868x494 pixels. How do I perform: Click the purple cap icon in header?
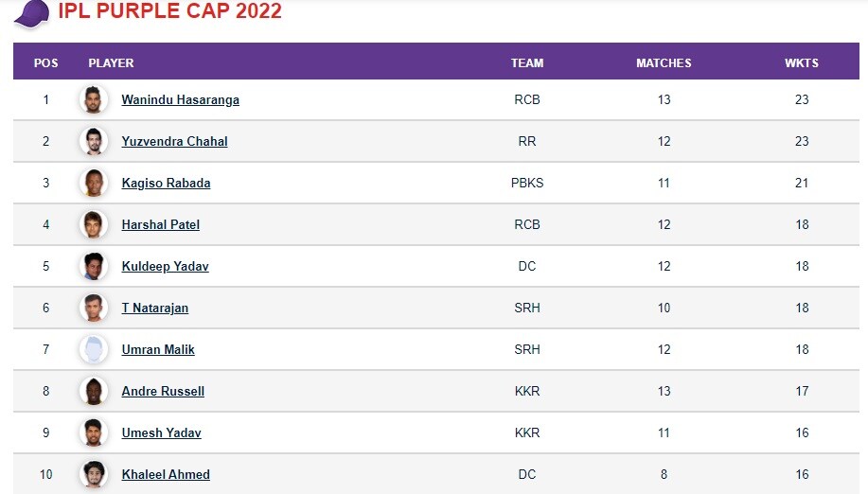pos(31,13)
